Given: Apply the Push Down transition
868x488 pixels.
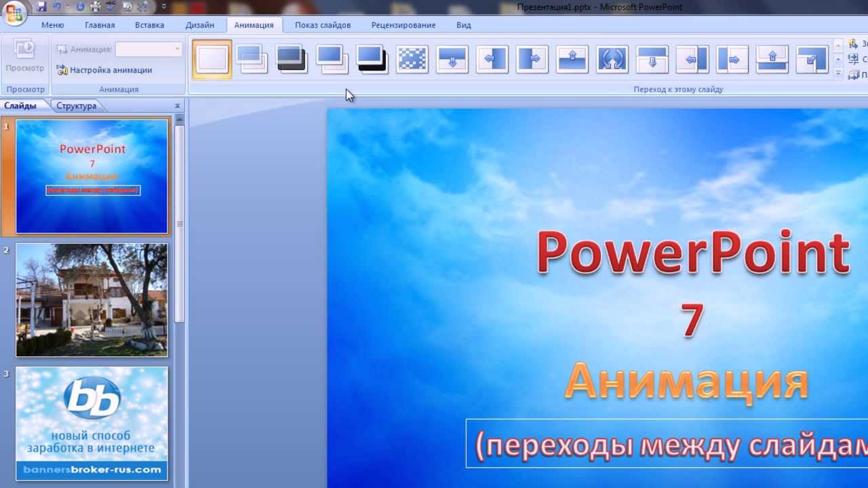Looking at the screenshot, I should (652, 59).
